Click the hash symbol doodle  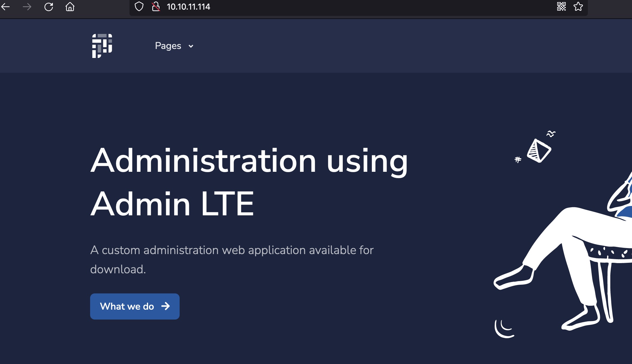[518, 159]
